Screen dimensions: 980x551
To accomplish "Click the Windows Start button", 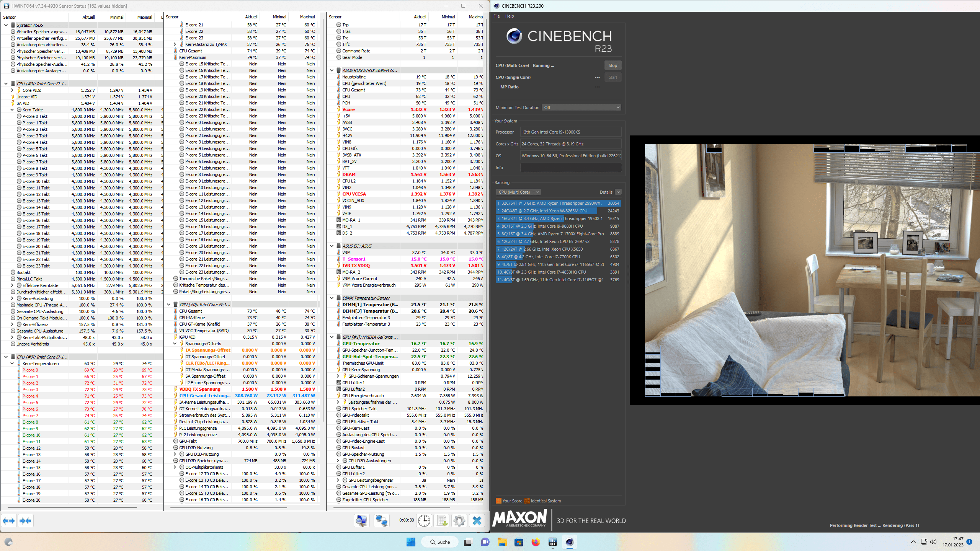I will pyautogui.click(x=411, y=542).
